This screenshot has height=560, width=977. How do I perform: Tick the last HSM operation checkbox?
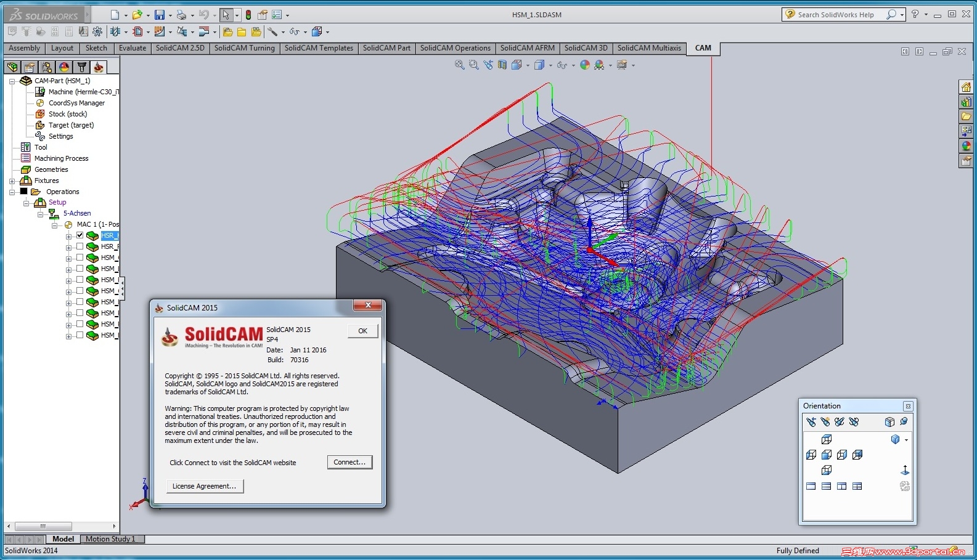click(x=80, y=335)
